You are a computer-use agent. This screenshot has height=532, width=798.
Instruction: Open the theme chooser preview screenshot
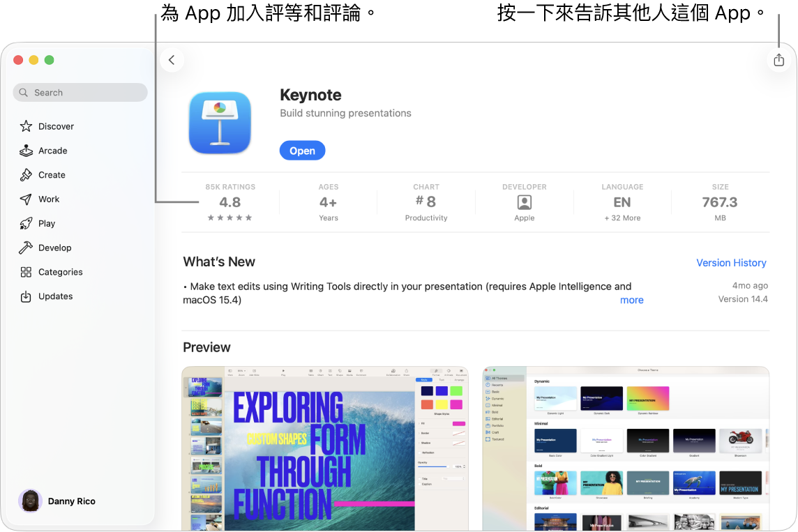(x=626, y=448)
